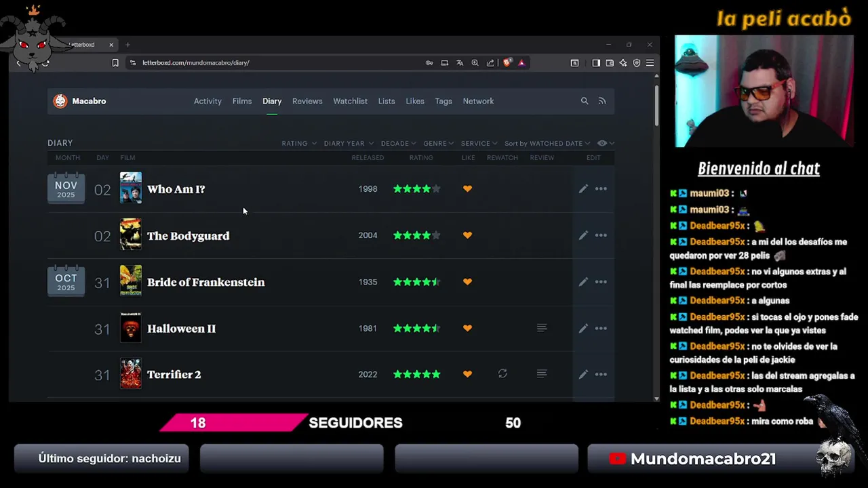
Task: Edit the Halloween II diary entry
Action: 583,328
